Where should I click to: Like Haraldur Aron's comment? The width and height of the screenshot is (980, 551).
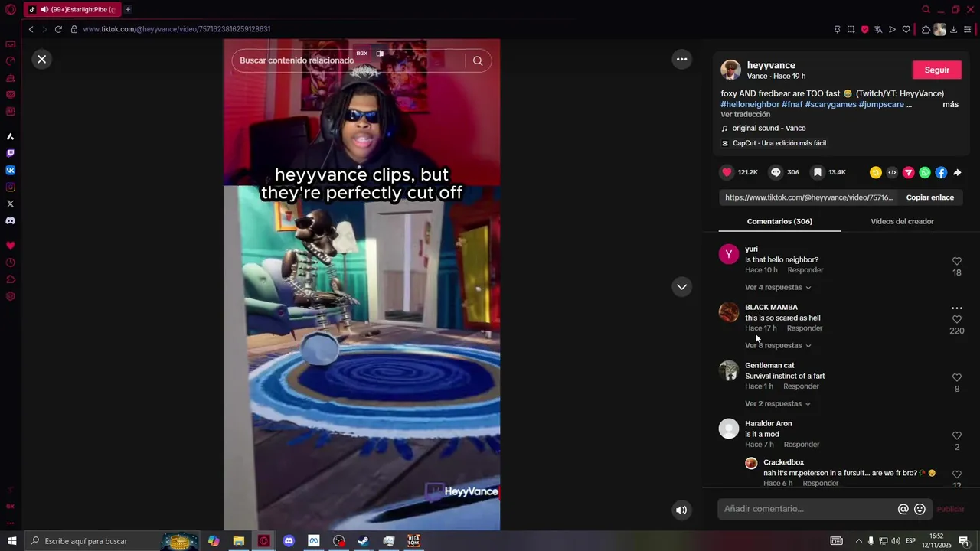click(956, 436)
